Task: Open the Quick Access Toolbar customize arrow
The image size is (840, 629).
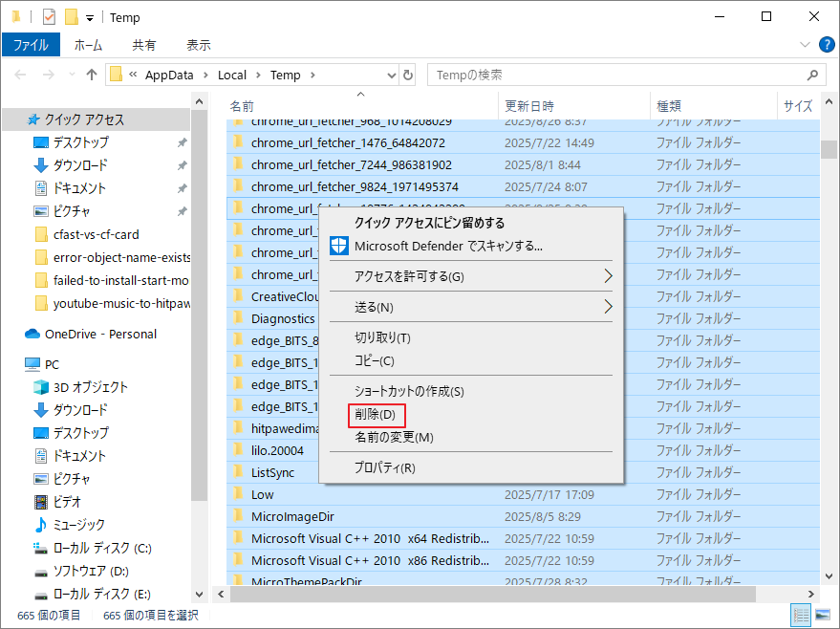Action: [x=90, y=18]
